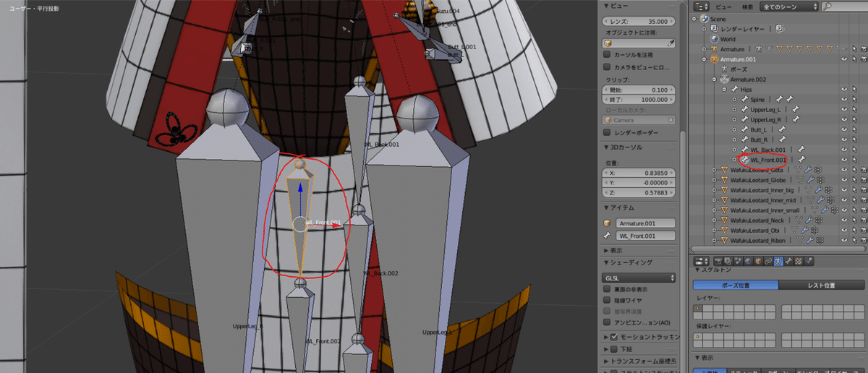Click the selectable arrow on Spine row
The height and width of the screenshot is (373, 868).
click(x=854, y=99)
